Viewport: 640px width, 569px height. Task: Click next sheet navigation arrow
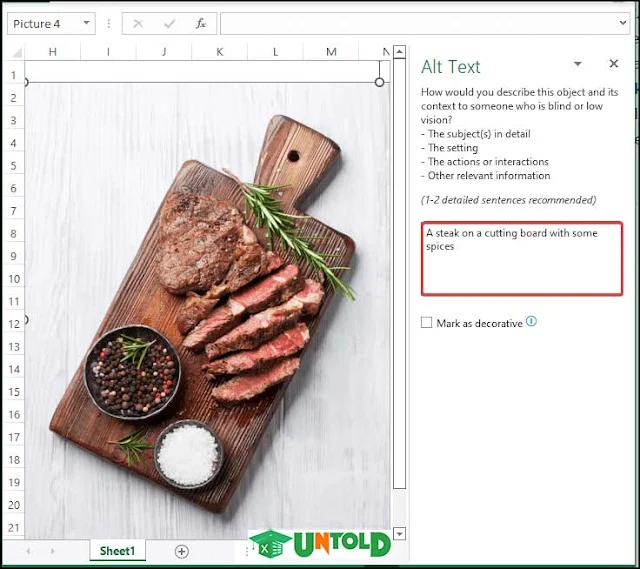tap(53, 551)
